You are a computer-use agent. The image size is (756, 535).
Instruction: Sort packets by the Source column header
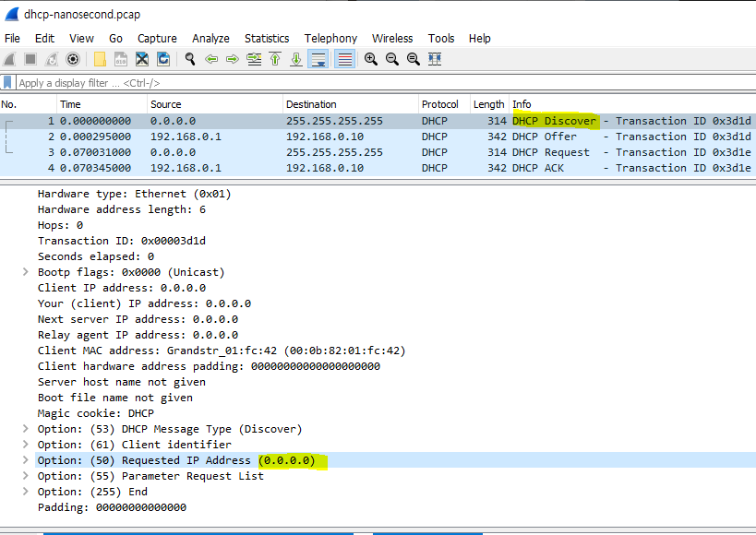click(x=215, y=104)
